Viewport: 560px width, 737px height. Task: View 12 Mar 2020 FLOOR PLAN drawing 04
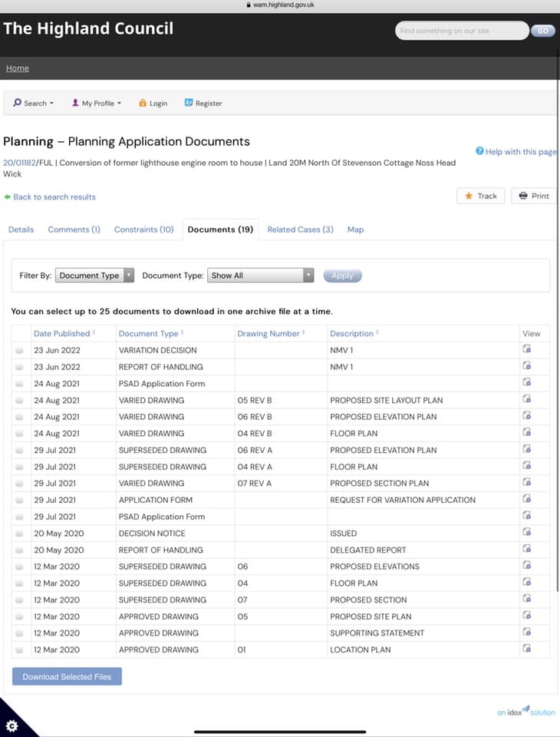click(x=527, y=583)
